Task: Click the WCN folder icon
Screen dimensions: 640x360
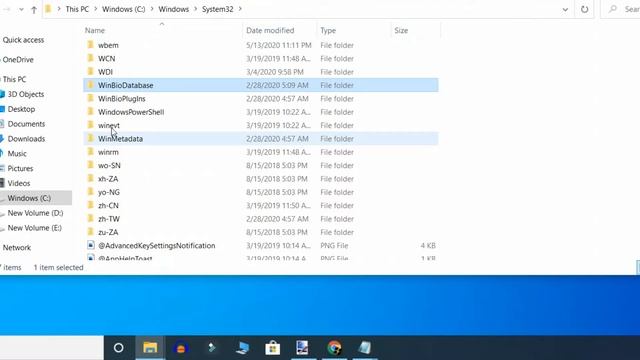Action: point(91,58)
